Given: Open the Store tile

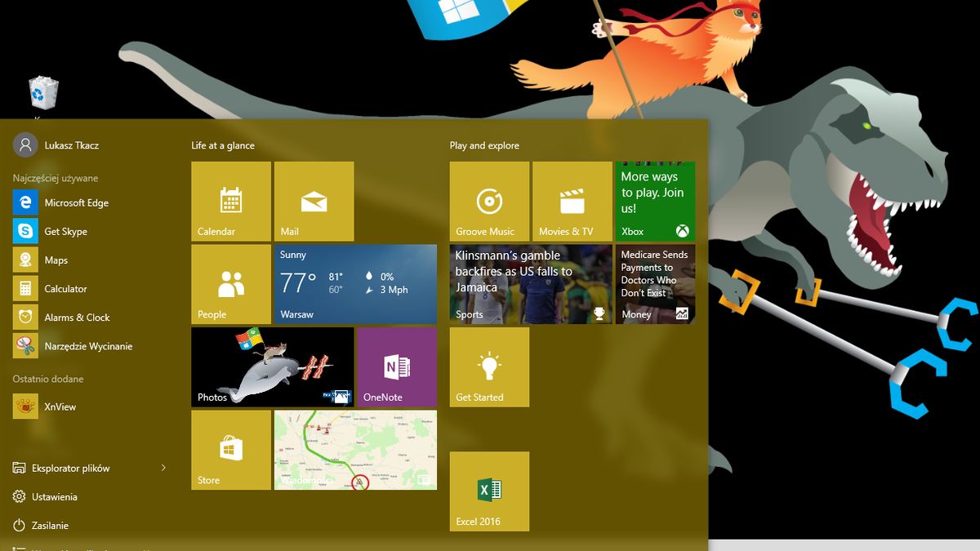Looking at the screenshot, I should click(231, 450).
